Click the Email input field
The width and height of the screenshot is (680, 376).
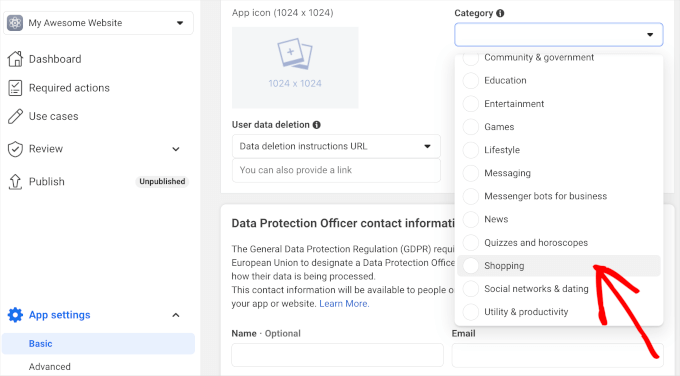coord(558,355)
